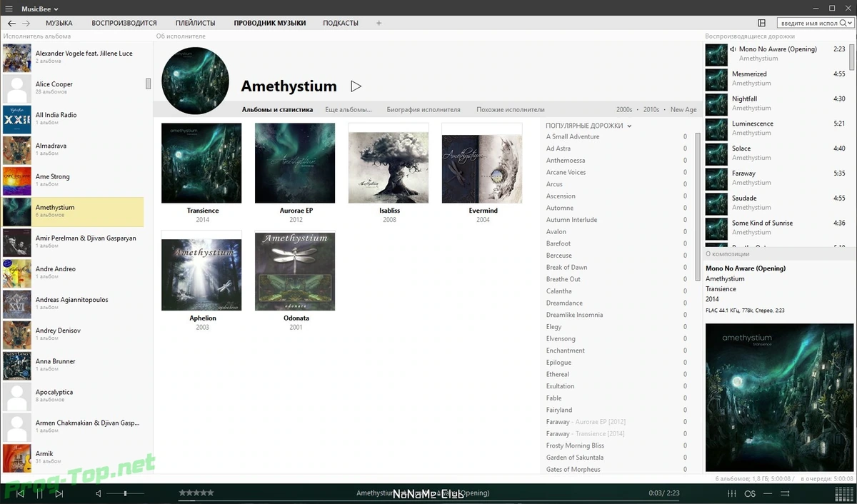The height and width of the screenshot is (504, 857).
Task: Open the panel layout icon
Action: [762, 23]
